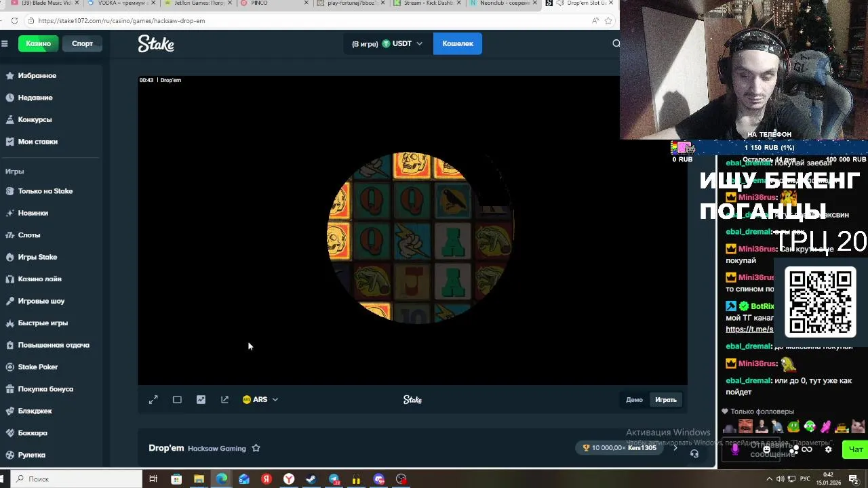This screenshot has height=488, width=868.
Task: Open Избранное in sidebar
Action: [x=37, y=75]
